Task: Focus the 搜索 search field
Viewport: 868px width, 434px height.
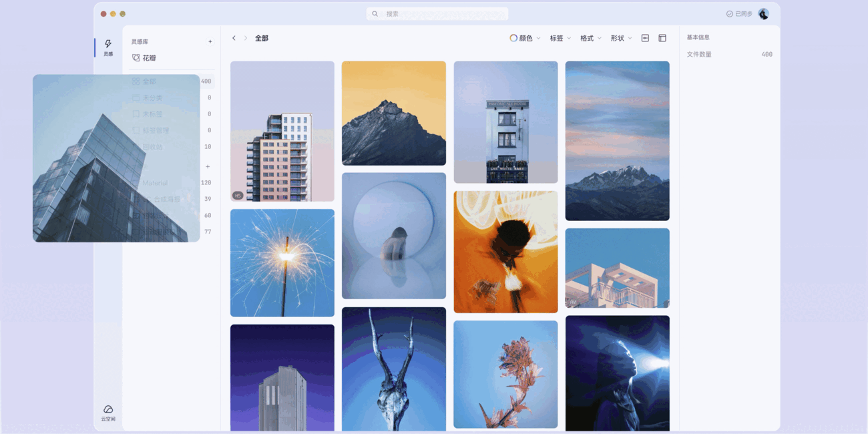Action: pyautogui.click(x=437, y=13)
